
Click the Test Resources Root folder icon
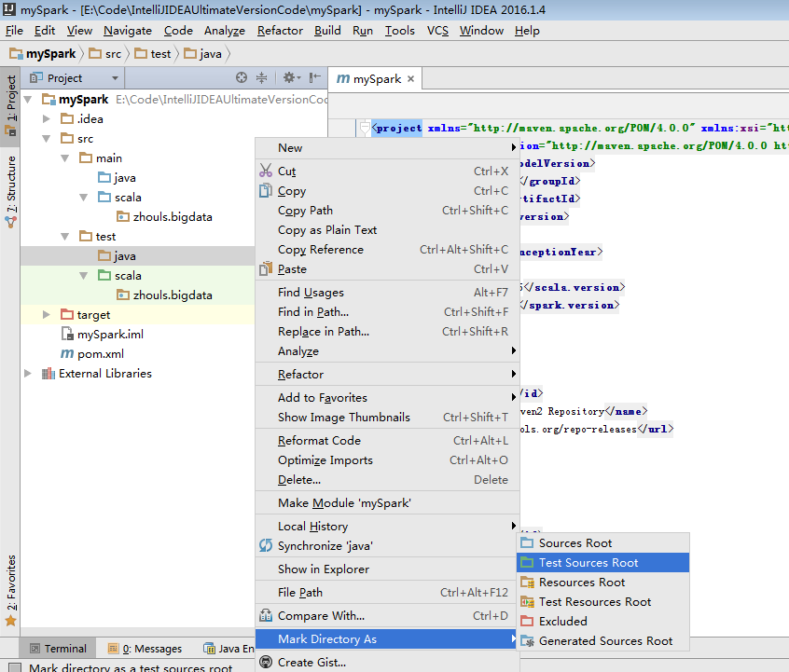tap(527, 601)
